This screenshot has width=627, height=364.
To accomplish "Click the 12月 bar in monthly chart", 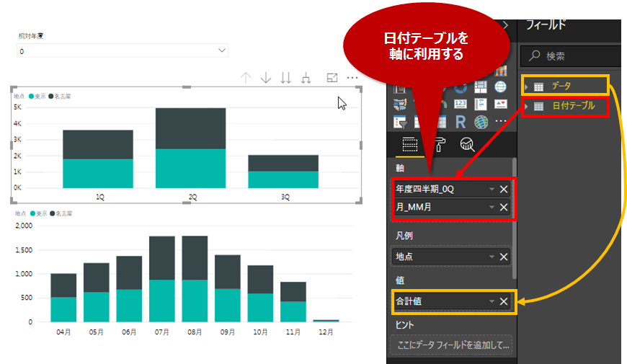I will coord(326,321).
